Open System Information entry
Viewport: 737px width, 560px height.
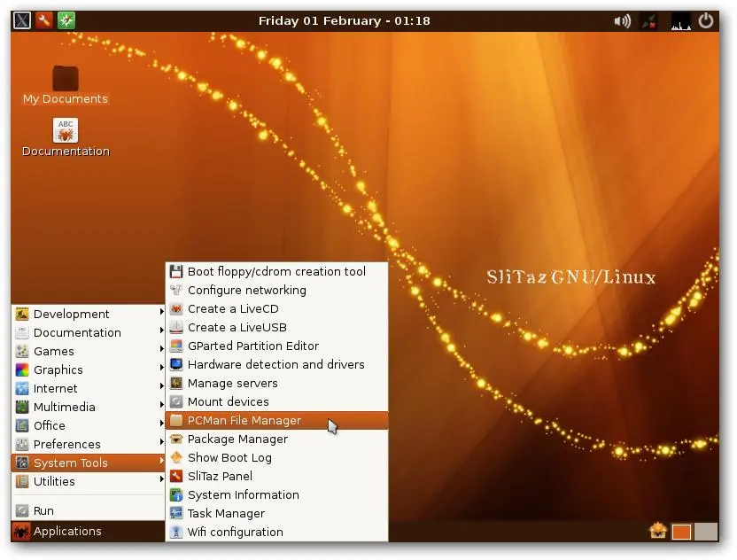(277, 494)
